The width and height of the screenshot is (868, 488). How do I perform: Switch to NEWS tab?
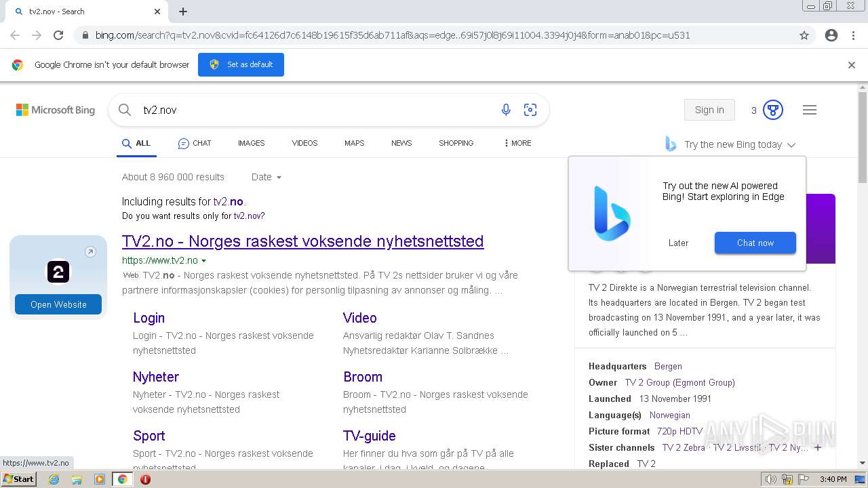[401, 144]
